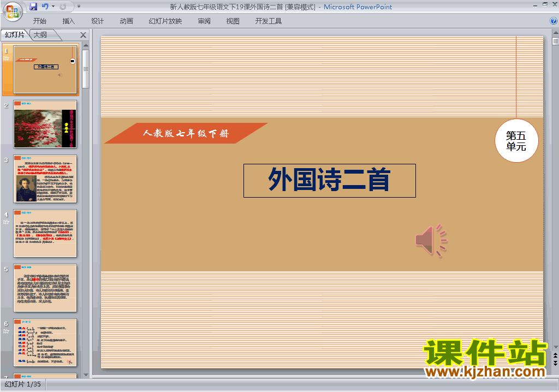Customize the Quick Access Toolbar dropdown
Viewport: 559px width, 392px height.
tap(79, 7)
